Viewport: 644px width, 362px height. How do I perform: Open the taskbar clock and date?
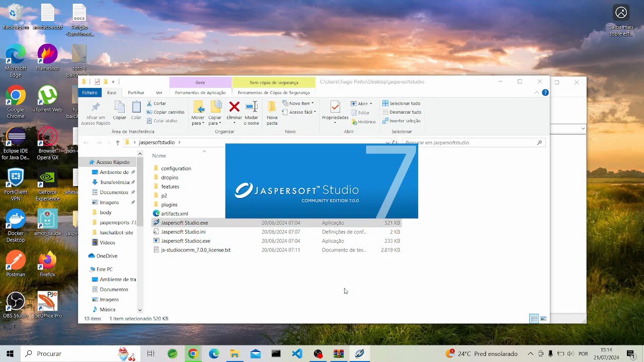[606, 353]
